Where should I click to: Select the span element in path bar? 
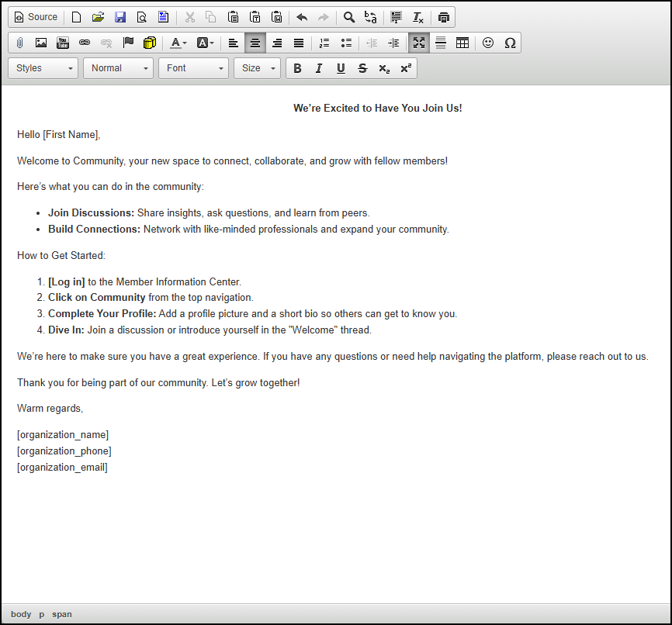[62, 614]
